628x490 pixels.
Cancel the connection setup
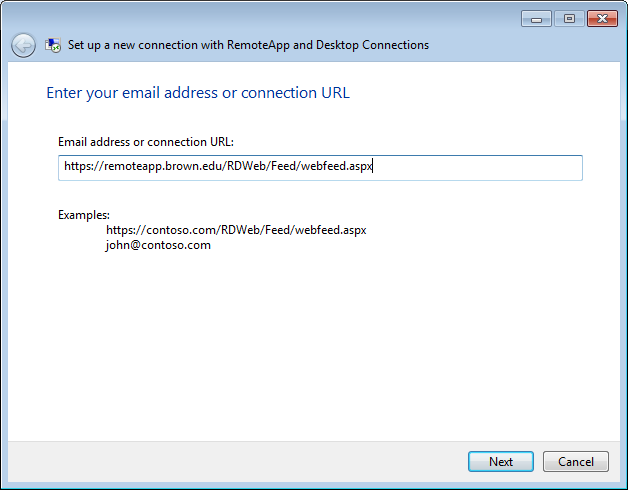[x=576, y=462]
